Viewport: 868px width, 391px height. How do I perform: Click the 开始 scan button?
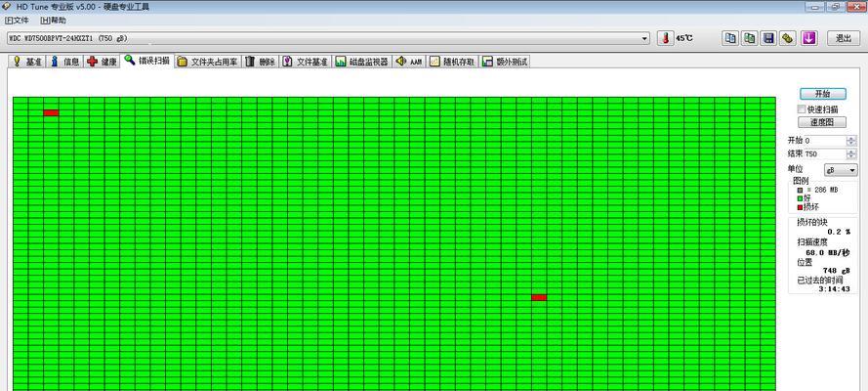pos(823,94)
